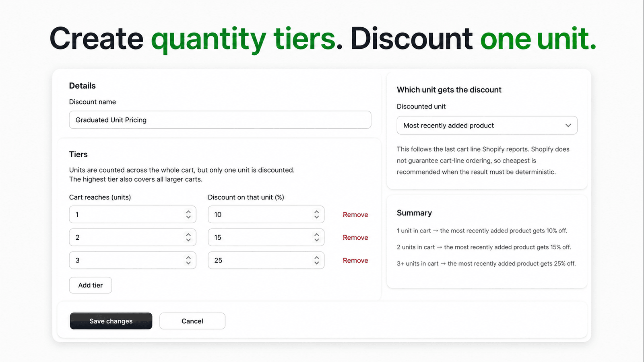Remove the 10 percent discount tier
This screenshot has height=362, width=644.
[x=355, y=215]
